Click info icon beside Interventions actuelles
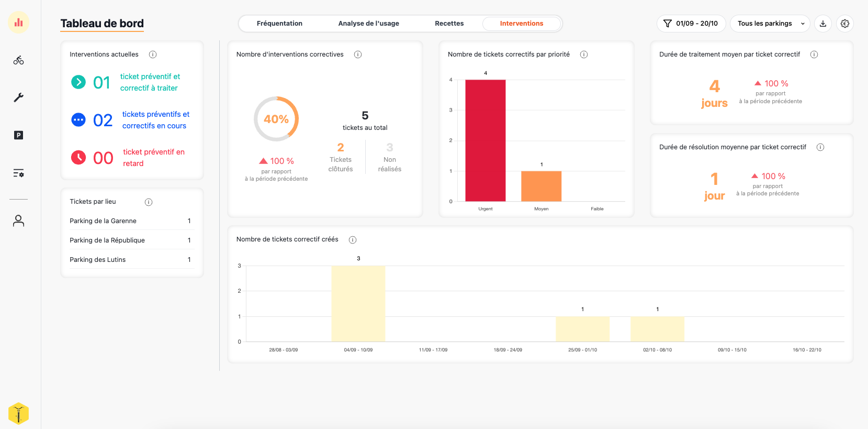 (x=153, y=54)
